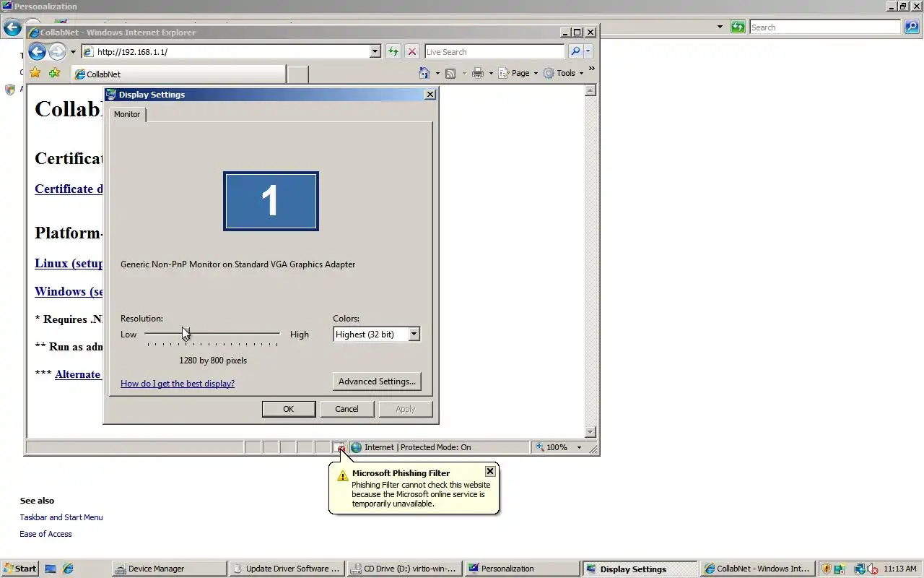Screen dimensions: 924x578
Task: Switch to Personalization taskbar button
Action: (x=523, y=569)
